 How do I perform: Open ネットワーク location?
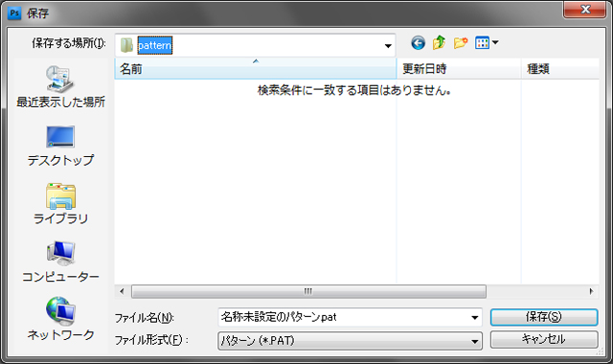[60, 319]
